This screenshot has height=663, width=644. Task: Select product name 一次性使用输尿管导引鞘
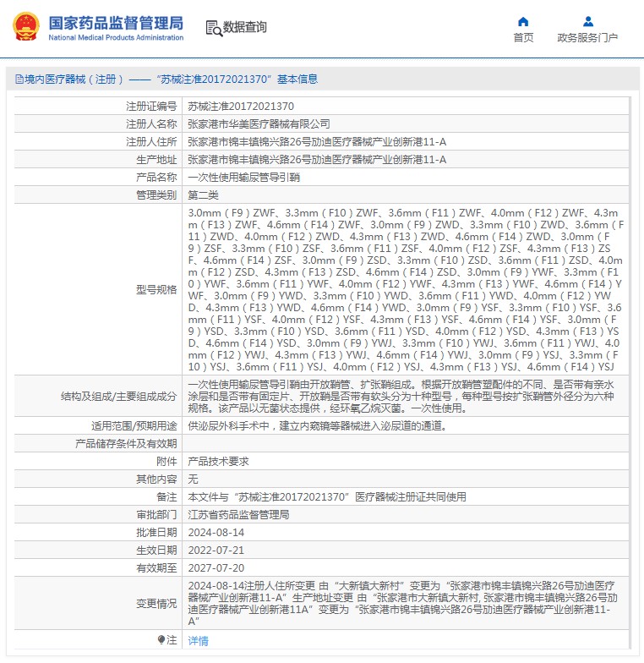(x=243, y=178)
